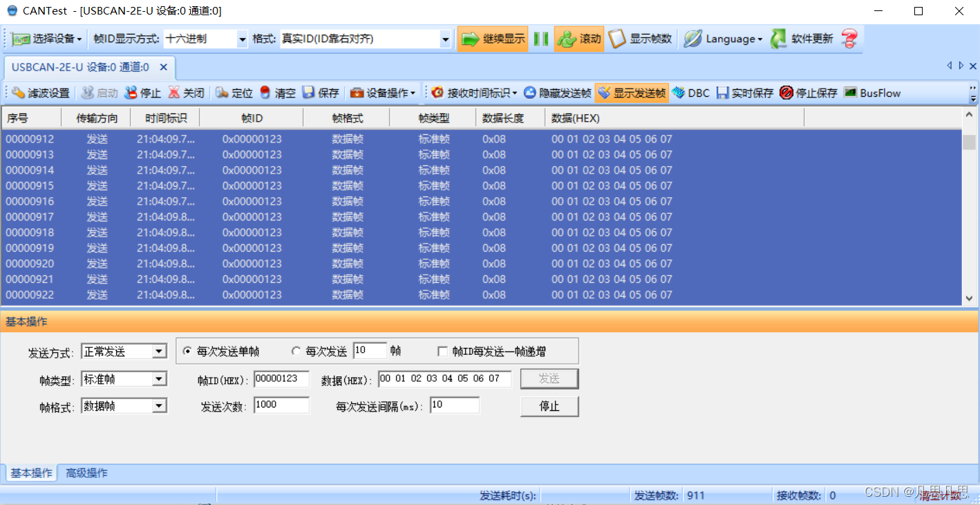
Task: Close the USBCAN-2E-U document tab
Action: coord(163,67)
